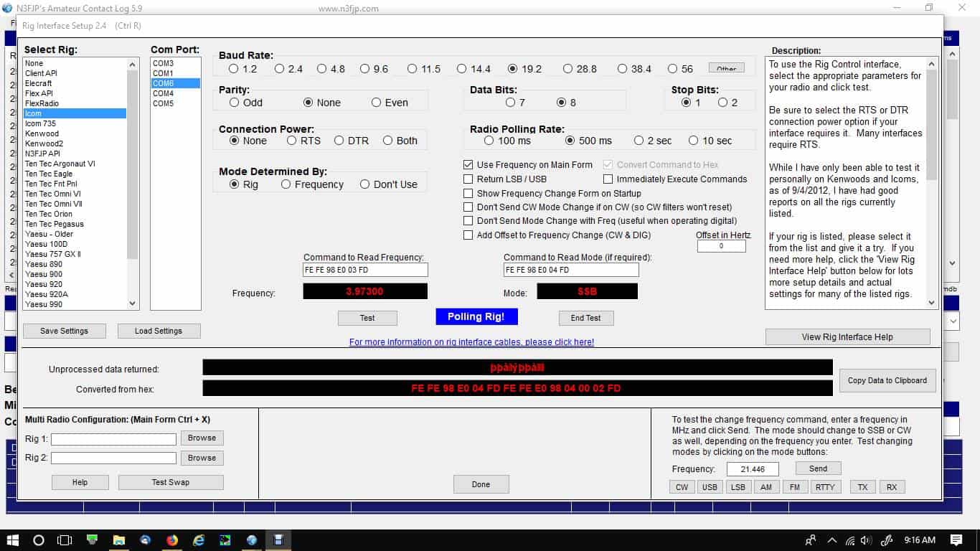Open Task View from the taskbar
The width and height of the screenshot is (980, 551).
coord(65,540)
